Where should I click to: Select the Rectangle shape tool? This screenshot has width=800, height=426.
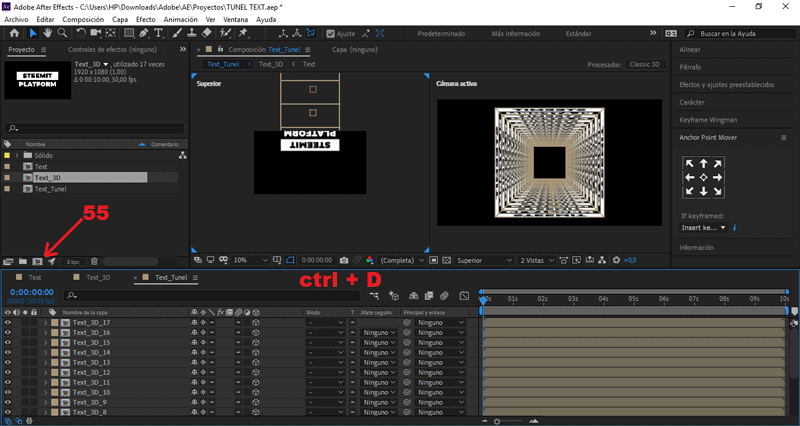(127, 33)
